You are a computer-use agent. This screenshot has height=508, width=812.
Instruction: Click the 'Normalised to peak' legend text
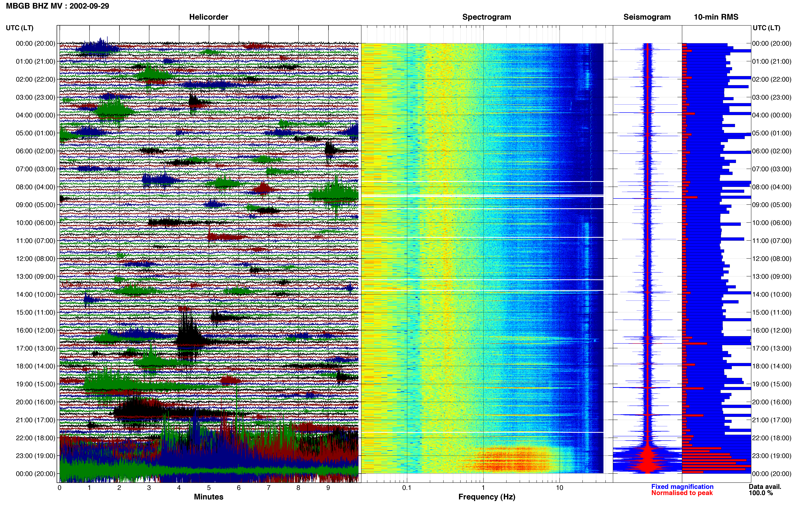coord(682,493)
